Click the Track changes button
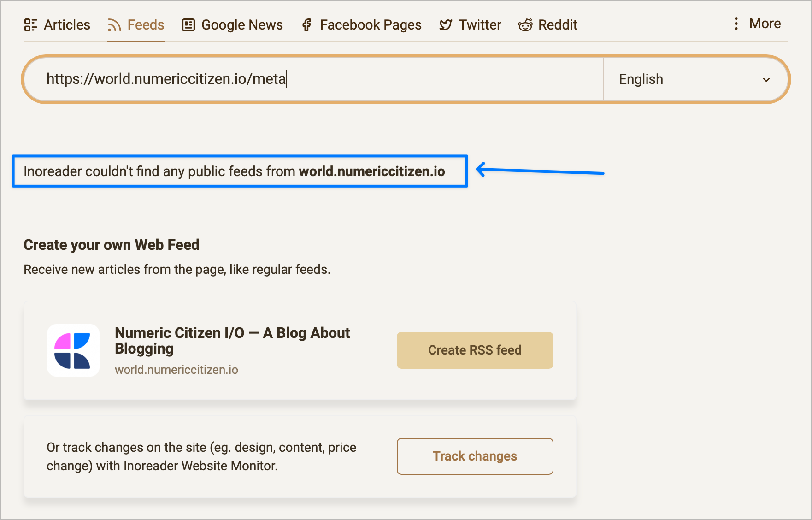 tap(475, 456)
